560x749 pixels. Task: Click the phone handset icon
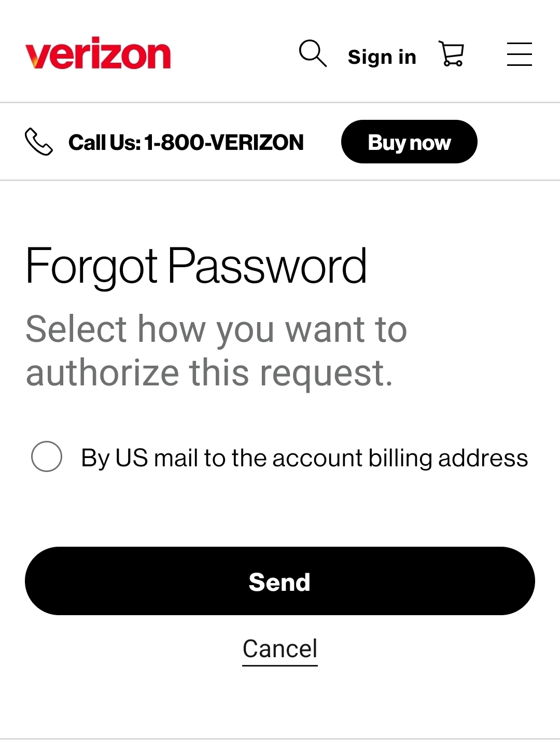point(39,142)
